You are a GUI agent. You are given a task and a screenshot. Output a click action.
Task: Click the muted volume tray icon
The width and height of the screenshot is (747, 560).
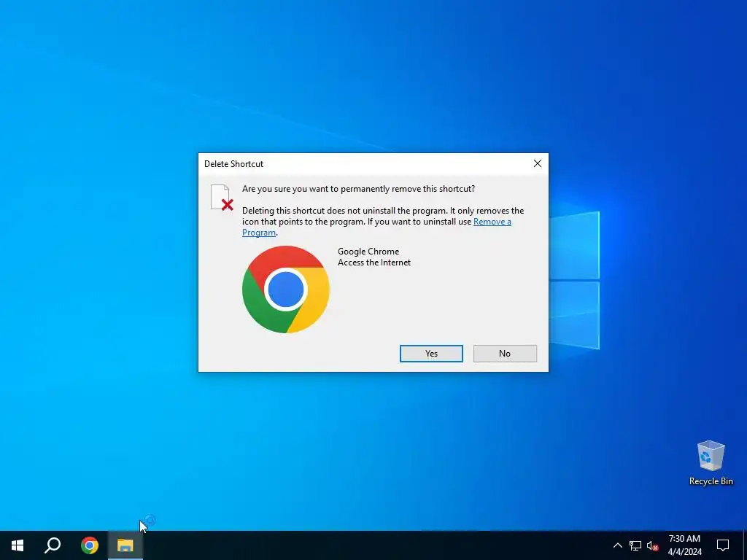tap(652, 545)
